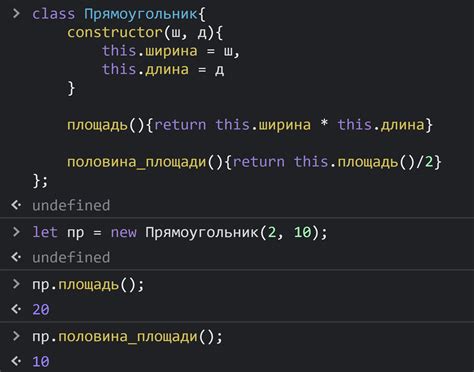Click the input chevron beside 'пр.половина_площади();'

(16, 336)
